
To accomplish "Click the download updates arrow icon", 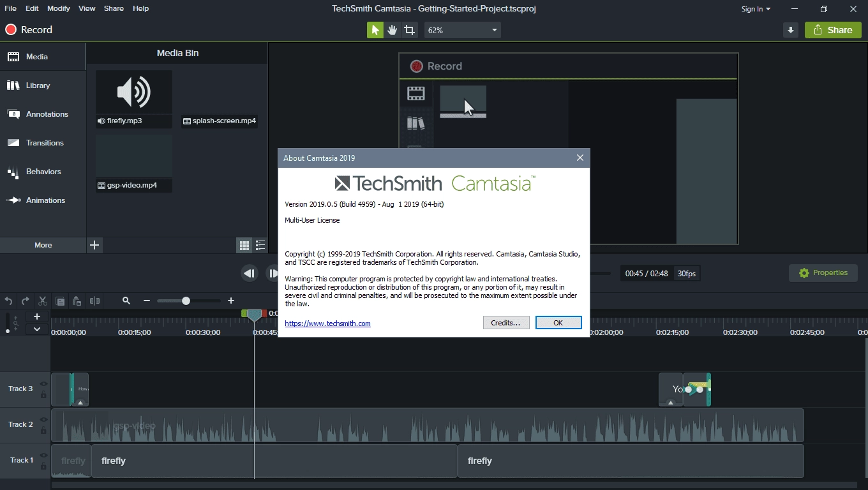I will tap(791, 30).
